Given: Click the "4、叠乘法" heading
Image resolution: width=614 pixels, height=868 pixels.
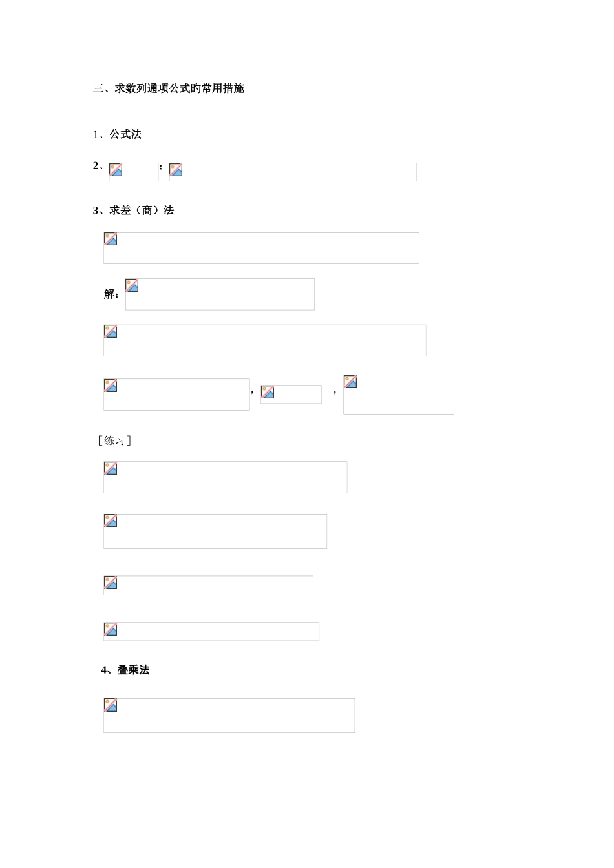Looking at the screenshot, I should pyautogui.click(x=125, y=670).
